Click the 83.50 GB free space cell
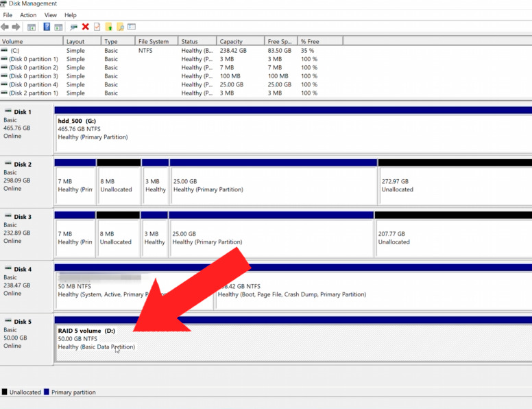 coord(279,50)
